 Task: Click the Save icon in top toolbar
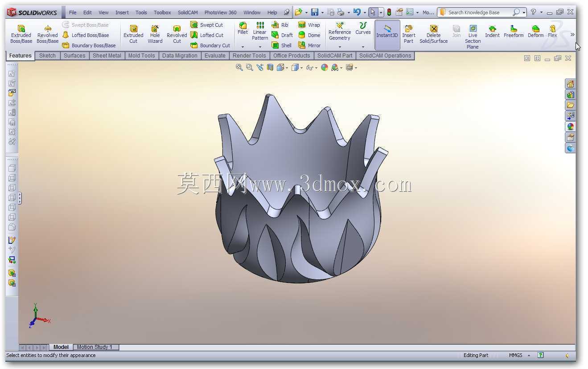[315, 12]
